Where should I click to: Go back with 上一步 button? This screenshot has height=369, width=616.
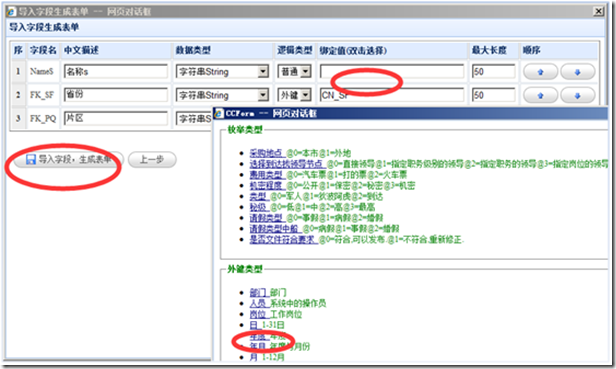(152, 159)
